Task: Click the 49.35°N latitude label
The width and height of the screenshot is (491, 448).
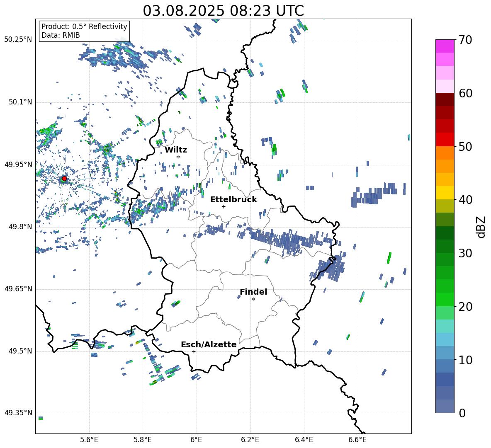Action: point(18,413)
